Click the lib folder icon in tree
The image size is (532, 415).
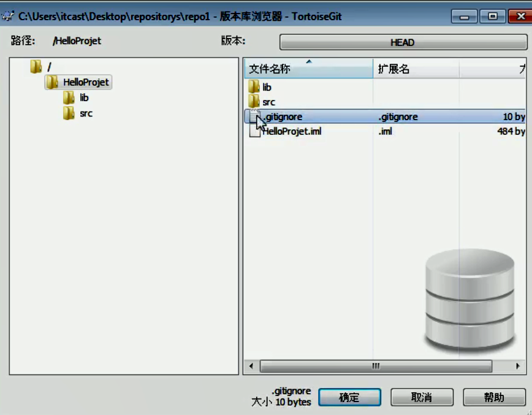click(x=69, y=97)
